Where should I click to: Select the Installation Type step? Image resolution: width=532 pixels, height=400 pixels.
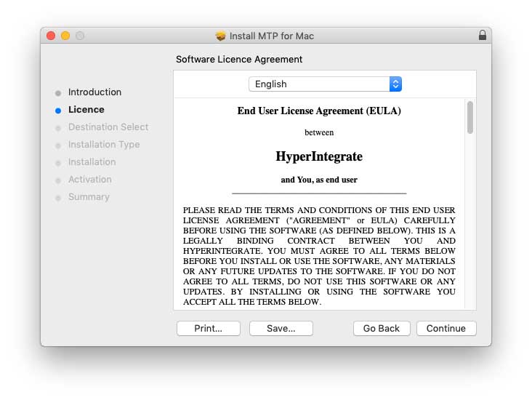pos(104,145)
